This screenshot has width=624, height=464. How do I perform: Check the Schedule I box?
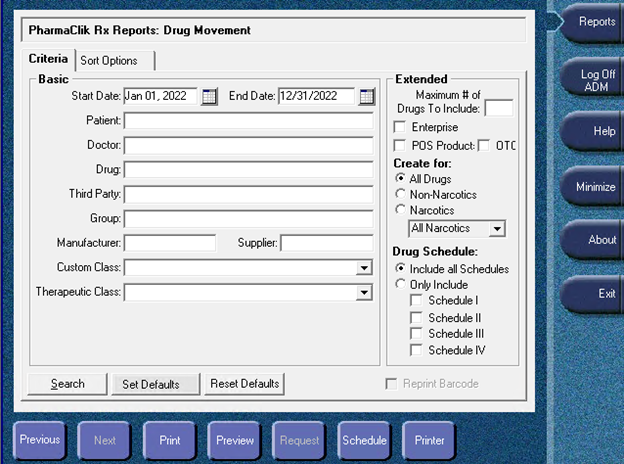pos(416,300)
